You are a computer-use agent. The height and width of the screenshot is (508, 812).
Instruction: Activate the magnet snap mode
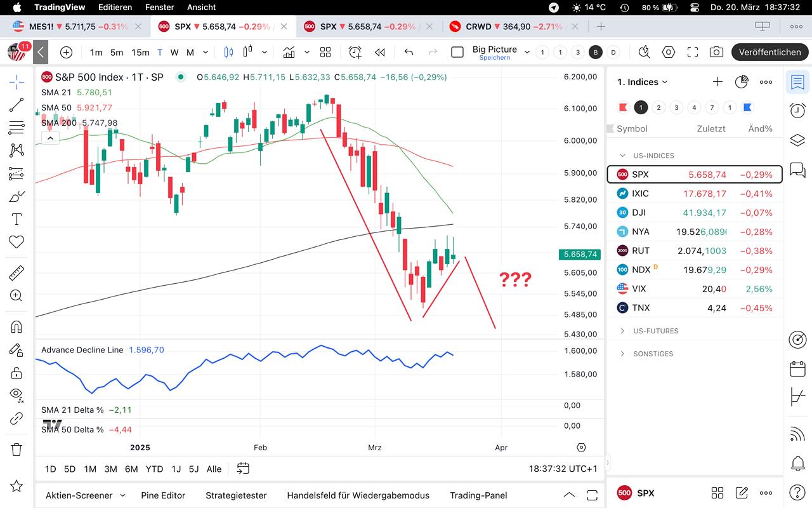point(16,327)
